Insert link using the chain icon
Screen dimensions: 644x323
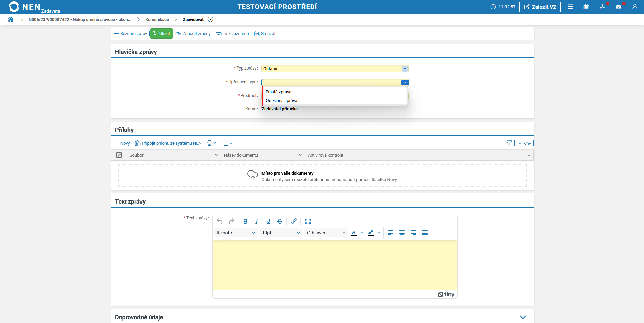[x=293, y=221]
